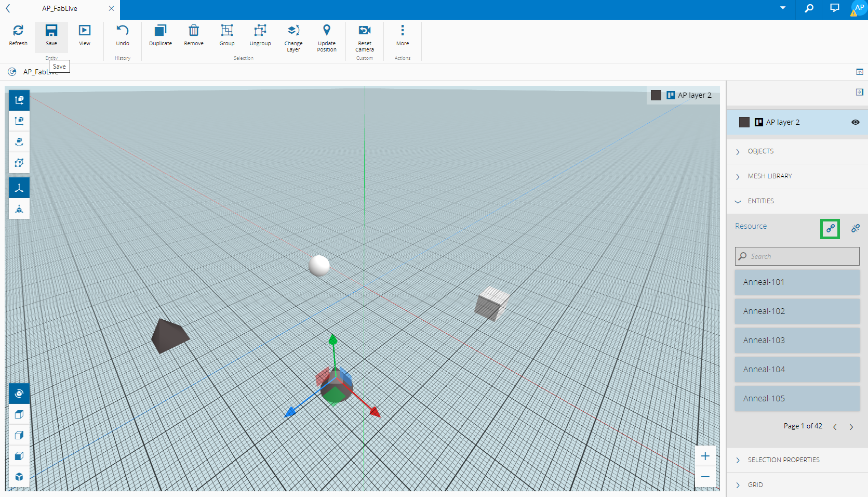Click the AP layer 2 color swatch

[744, 122]
